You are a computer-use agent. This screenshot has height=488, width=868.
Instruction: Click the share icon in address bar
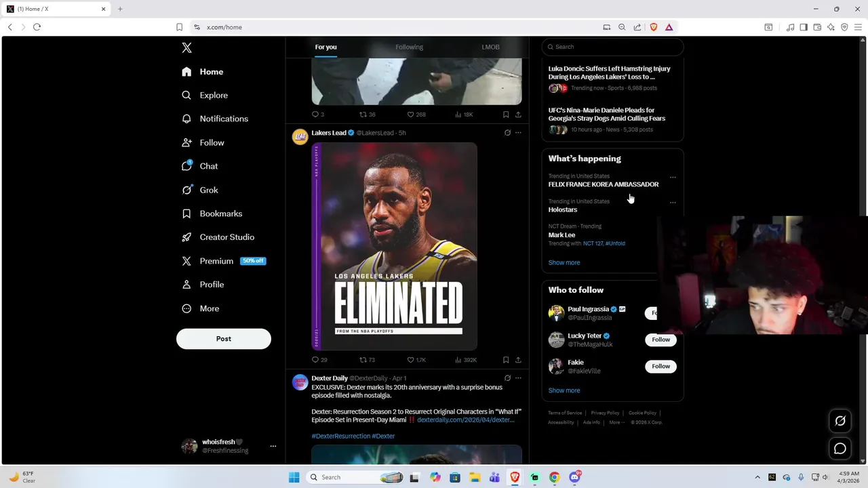637,27
